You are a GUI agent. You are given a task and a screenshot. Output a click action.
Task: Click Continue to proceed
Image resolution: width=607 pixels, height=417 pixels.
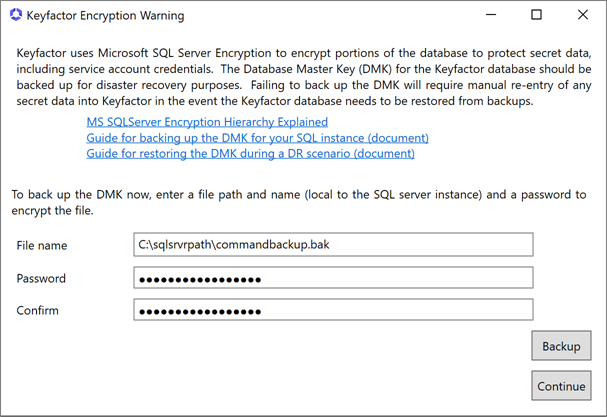tap(561, 386)
